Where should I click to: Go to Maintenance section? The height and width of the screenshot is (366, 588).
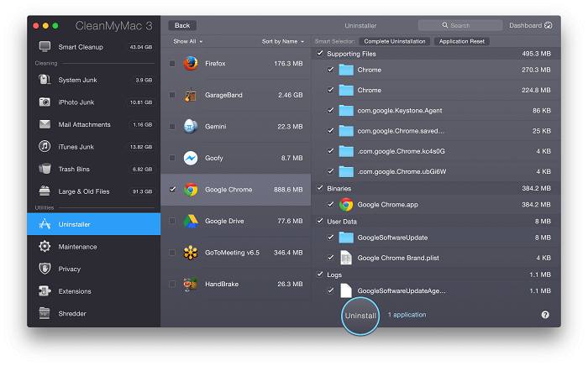click(x=94, y=247)
